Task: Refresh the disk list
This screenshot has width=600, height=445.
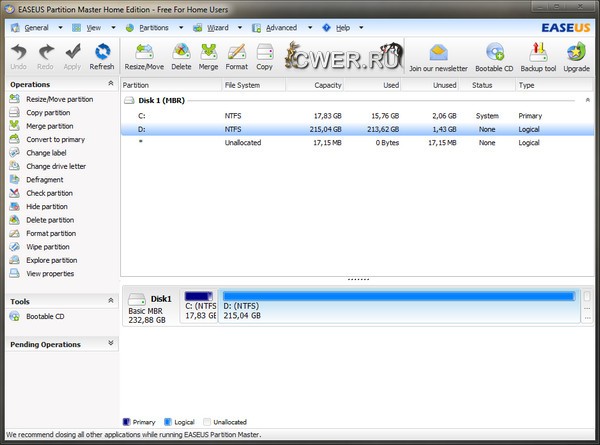Action: pyautogui.click(x=101, y=55)
